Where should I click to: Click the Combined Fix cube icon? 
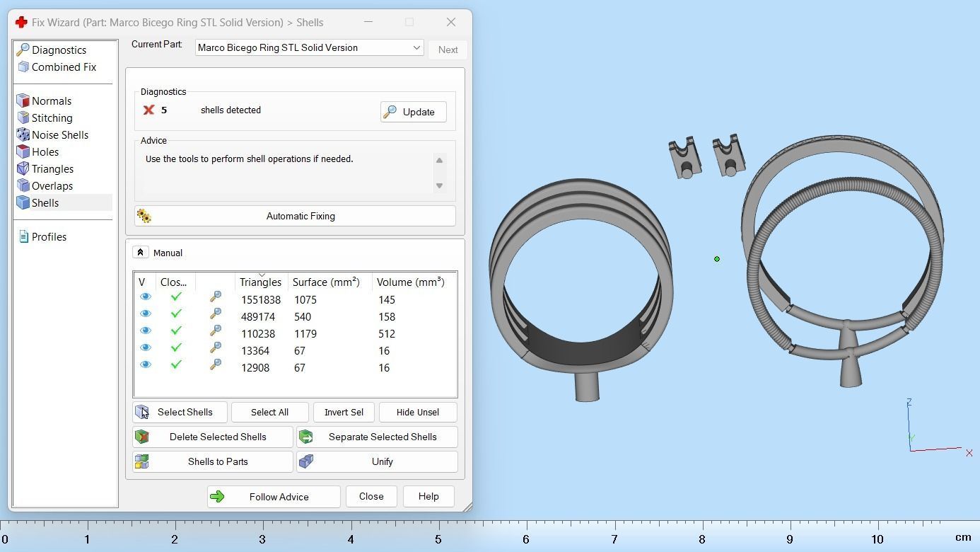pos(23,67)
